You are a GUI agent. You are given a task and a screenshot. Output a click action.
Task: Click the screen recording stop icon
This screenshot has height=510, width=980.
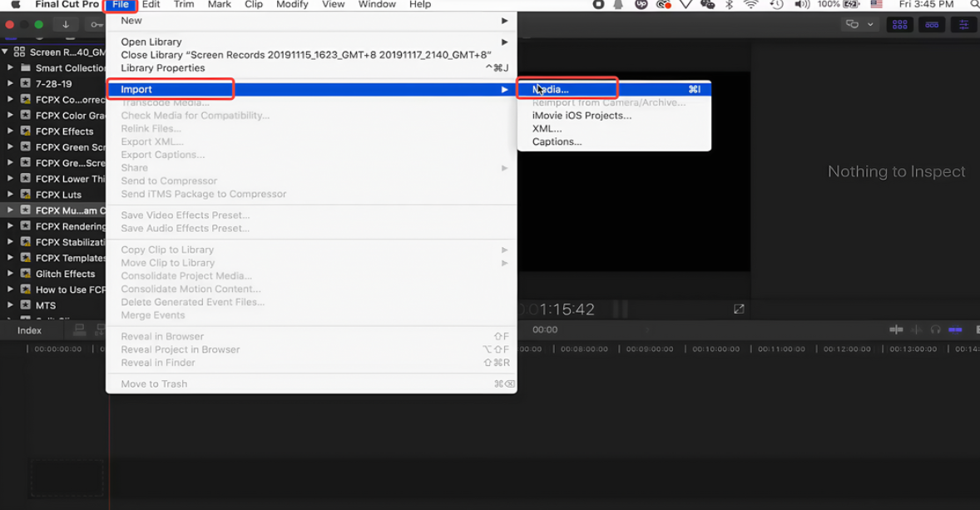[x=598, y=4]
